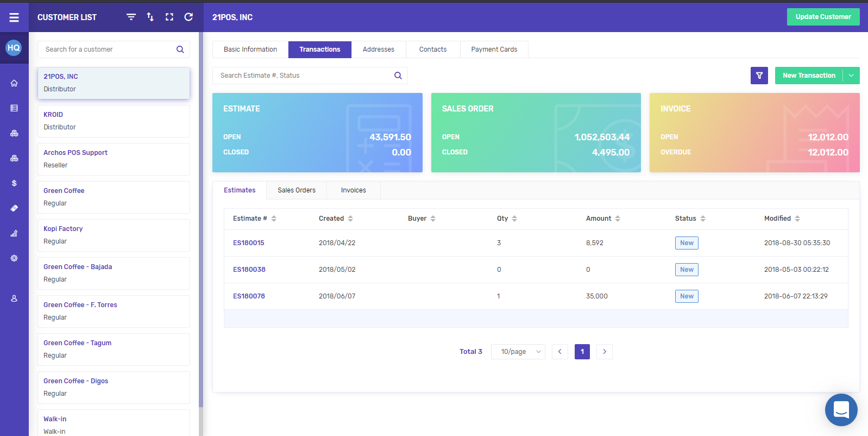
Task: Click the INVOICE summary card
Action: 754,133
